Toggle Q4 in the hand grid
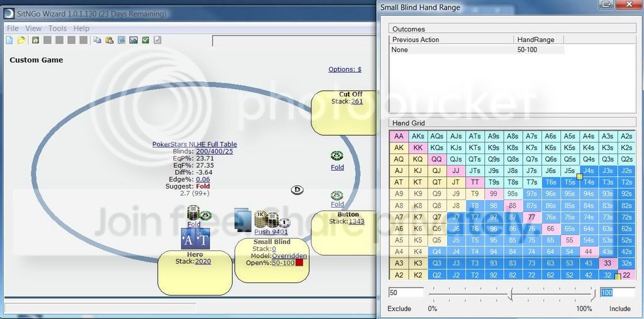Image resolution: width=644 pixels, height=319 pixels. coord(437,252)
